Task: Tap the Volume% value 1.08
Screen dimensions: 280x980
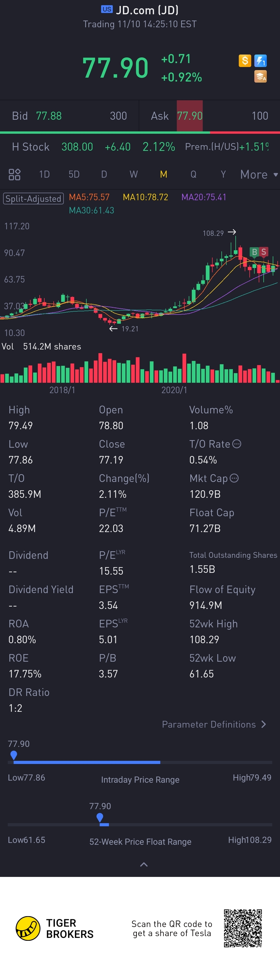Action: [x=199, y=425]
